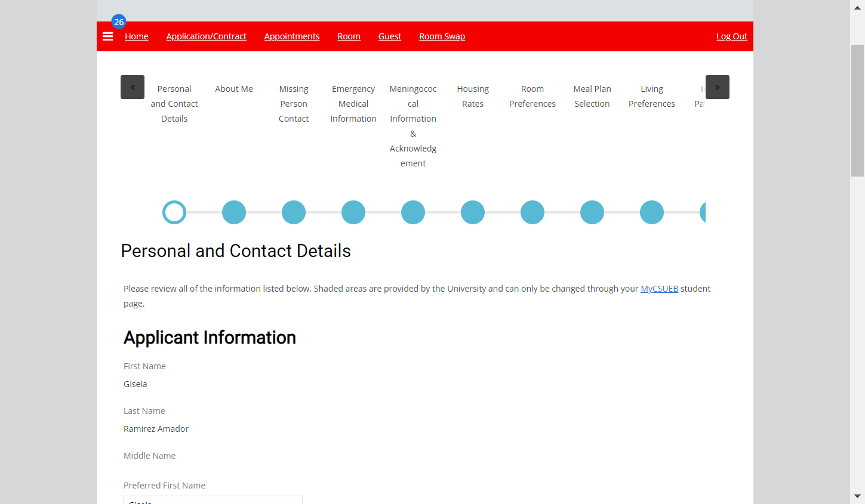Click the vertical scrollbar thumb
Image resolution: width=865 pixels, height=504 pixels.
tap(857, 110)
